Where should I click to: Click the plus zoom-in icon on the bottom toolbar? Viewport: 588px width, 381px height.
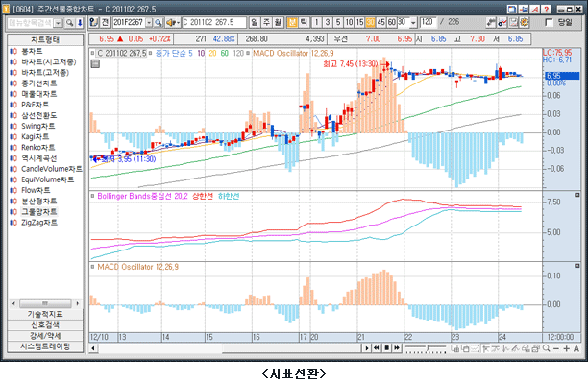click(x=566, y=348)
